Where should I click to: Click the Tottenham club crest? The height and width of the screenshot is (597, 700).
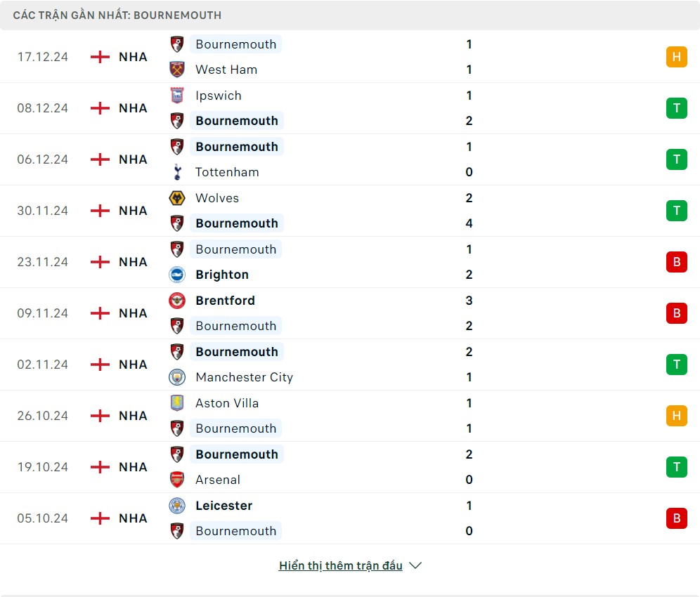tap(177, 172)
